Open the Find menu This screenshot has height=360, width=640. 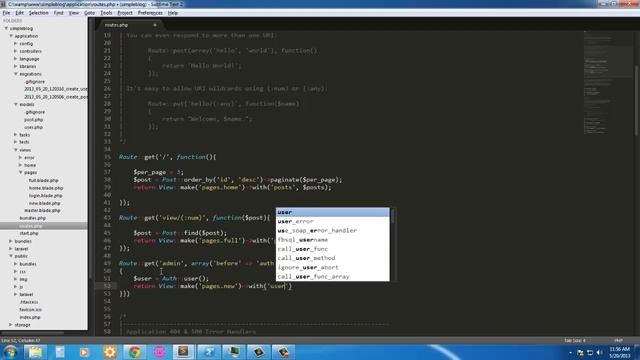[x=58, y=13]
